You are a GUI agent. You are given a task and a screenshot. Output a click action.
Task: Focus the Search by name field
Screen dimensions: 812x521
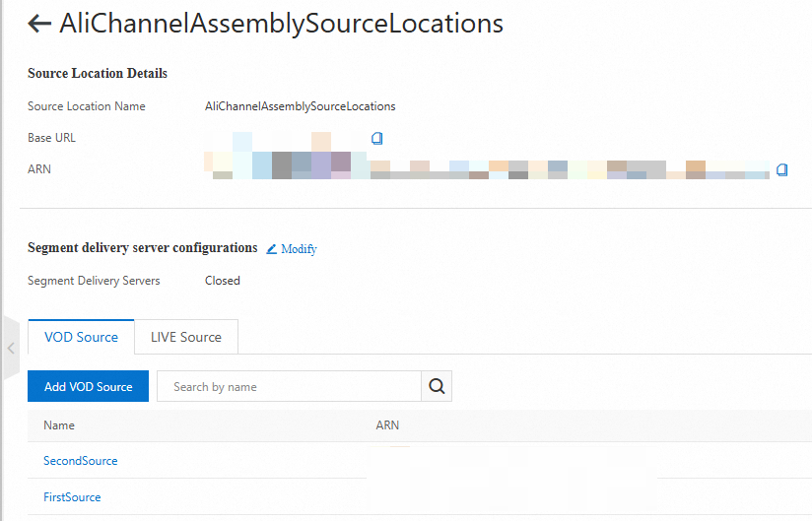[289, 387]
